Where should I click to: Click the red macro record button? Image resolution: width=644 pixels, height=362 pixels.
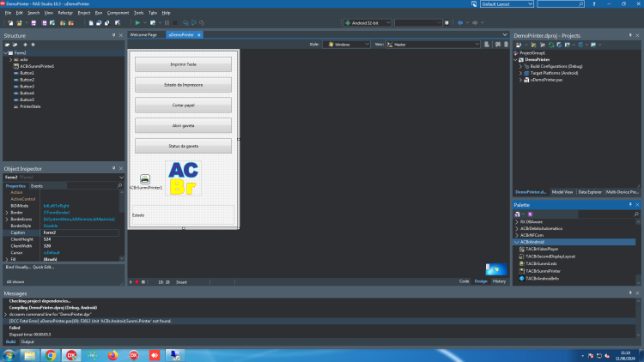(137, 282)
